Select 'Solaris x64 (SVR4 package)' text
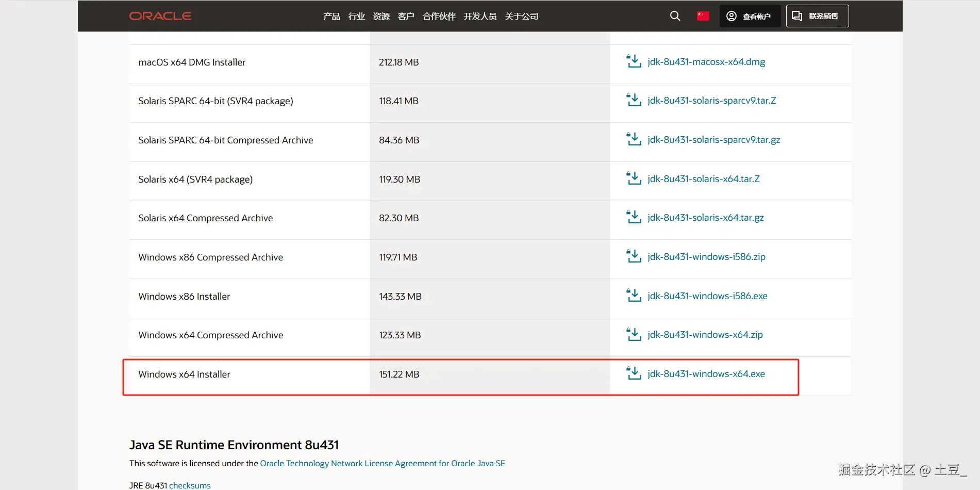Screen dimensions: 980x490 (195, 179)
